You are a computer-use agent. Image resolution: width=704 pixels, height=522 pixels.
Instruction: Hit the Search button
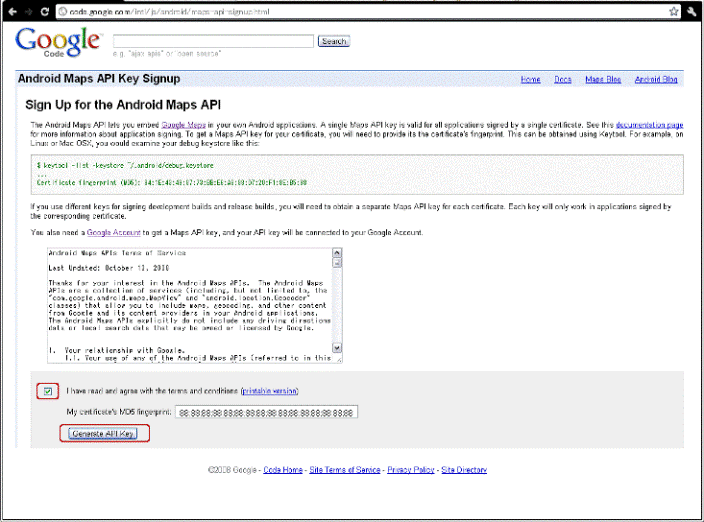coord(334,41)
